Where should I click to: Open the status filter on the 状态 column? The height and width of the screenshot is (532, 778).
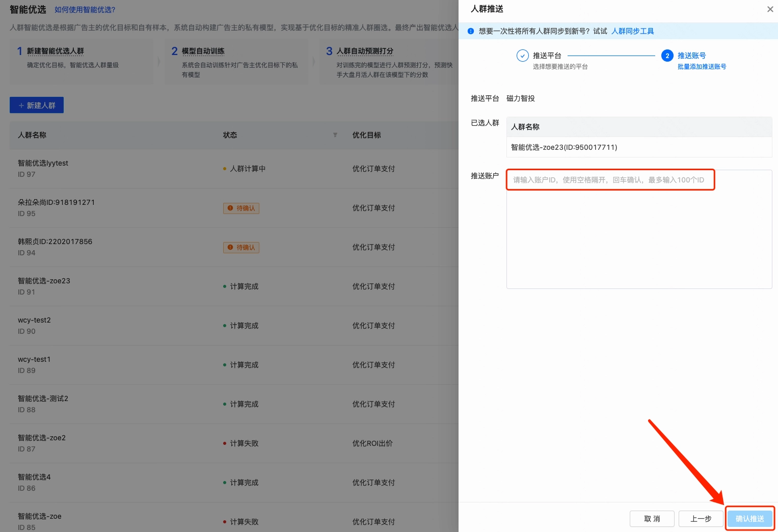[x=335, y=135]
